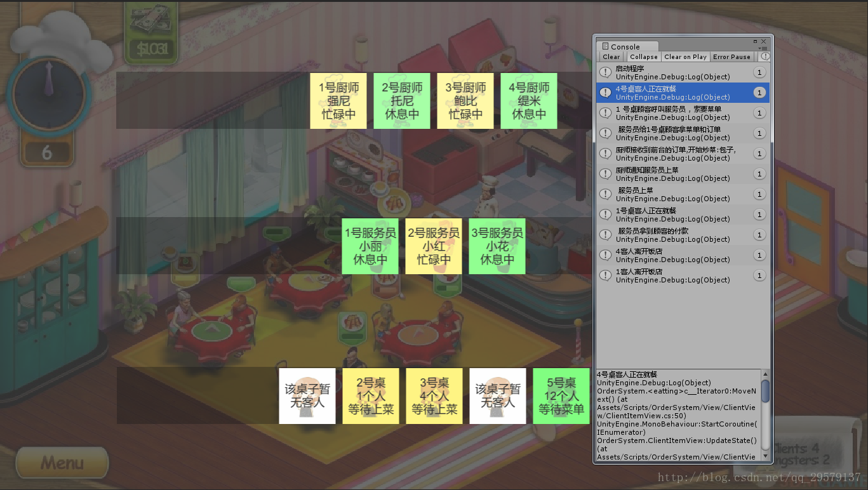
Task: Select 5号桌 green table card
Action: 561,396
